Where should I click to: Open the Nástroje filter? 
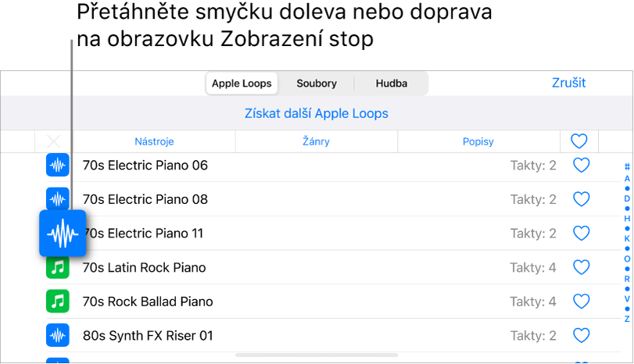[154, 141]
